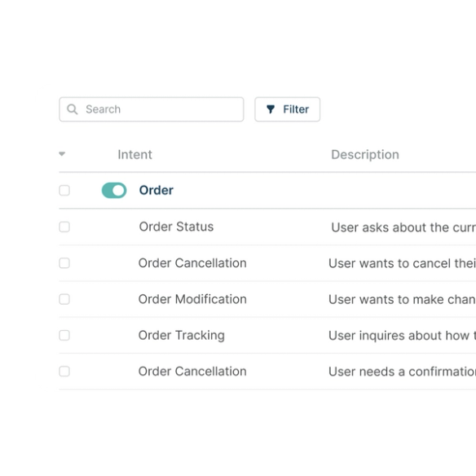Image resolution: width=476 pixels, height=476 pixels.
Task: Check the last Order Cancellation checkbox
Action: (64, 372)
